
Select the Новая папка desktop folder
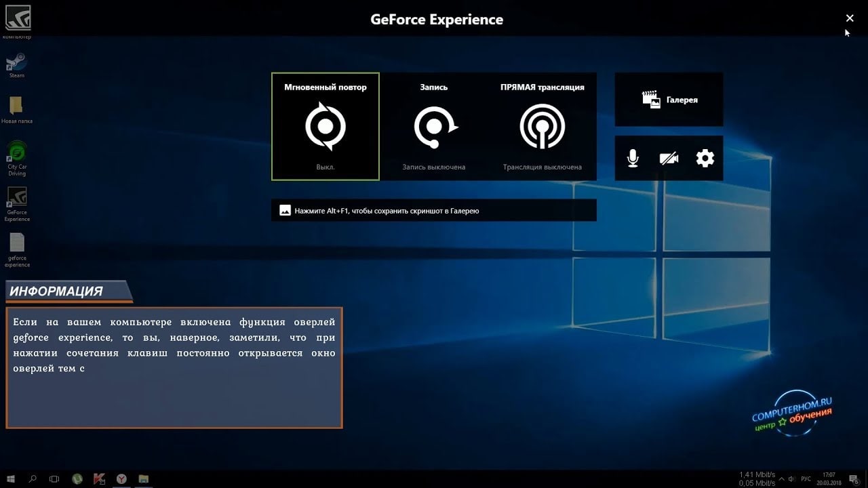point(16,110)
